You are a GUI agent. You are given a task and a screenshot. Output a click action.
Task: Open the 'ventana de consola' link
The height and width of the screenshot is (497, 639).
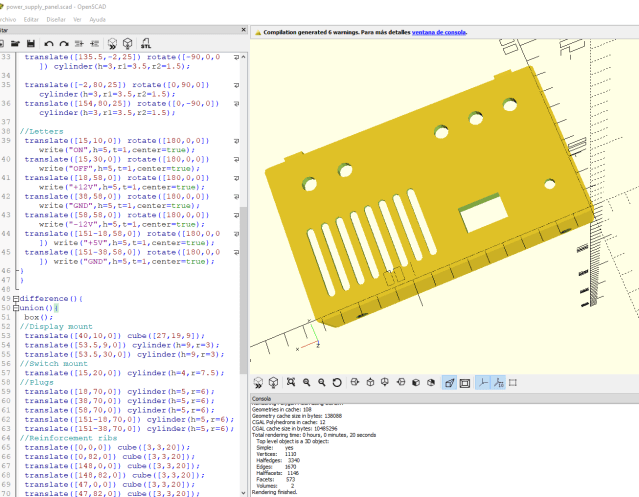pos(440,32)
